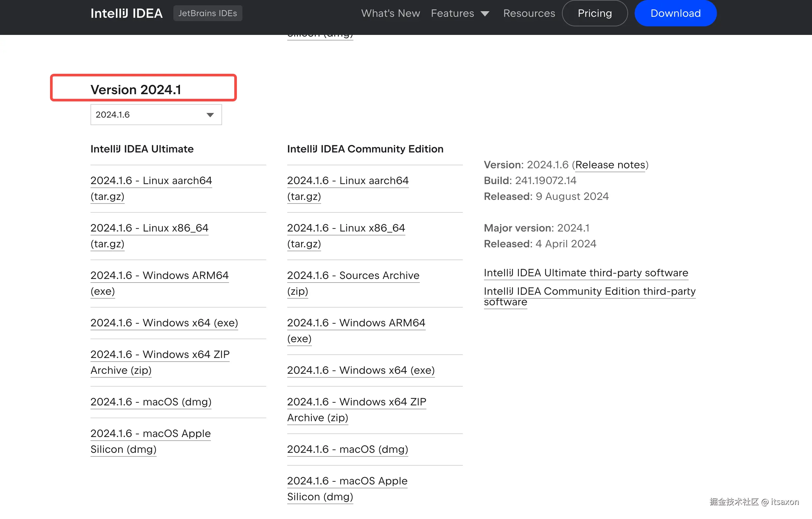
Task: Download Community Linux x86_64 tar.gz
Action: coord(346,228)
